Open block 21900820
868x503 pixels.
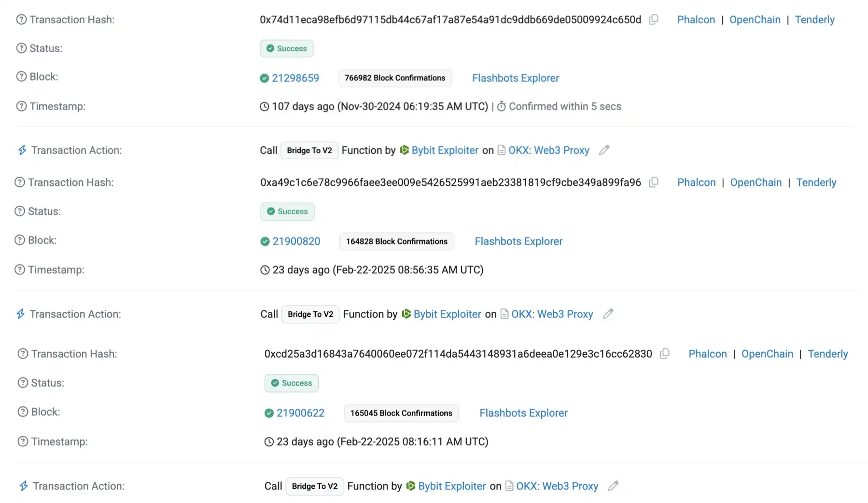pyautogui.click(x=296, y=241)
